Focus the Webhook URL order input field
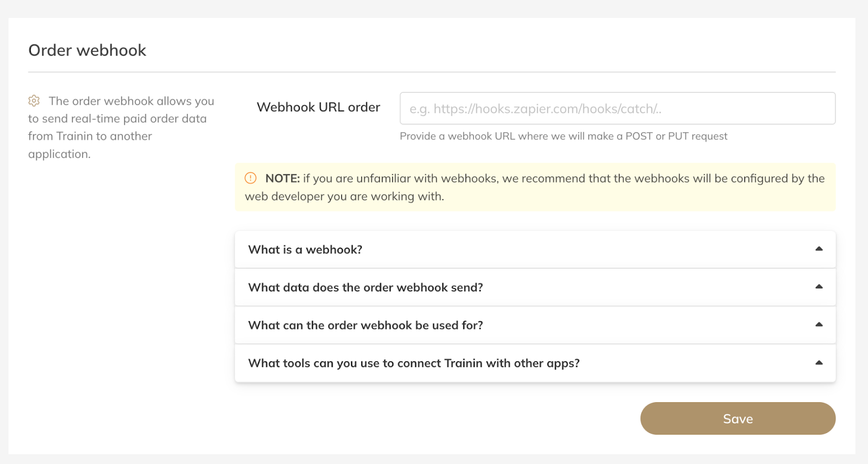 click(x=617, y=109)
